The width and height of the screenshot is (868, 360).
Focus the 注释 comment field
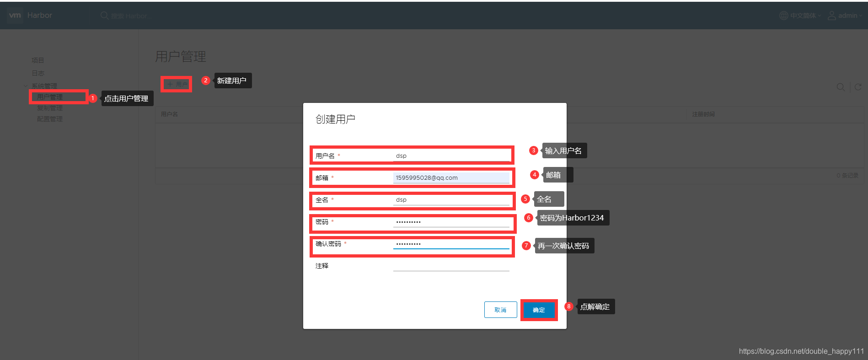click(x=451, y=266)
